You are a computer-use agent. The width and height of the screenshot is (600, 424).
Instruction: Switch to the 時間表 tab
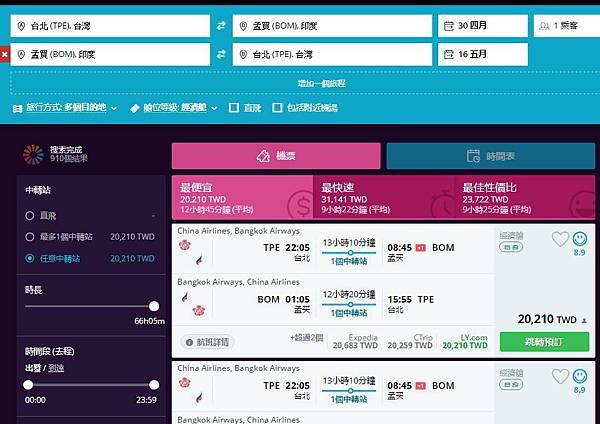[x=491, y=156]
